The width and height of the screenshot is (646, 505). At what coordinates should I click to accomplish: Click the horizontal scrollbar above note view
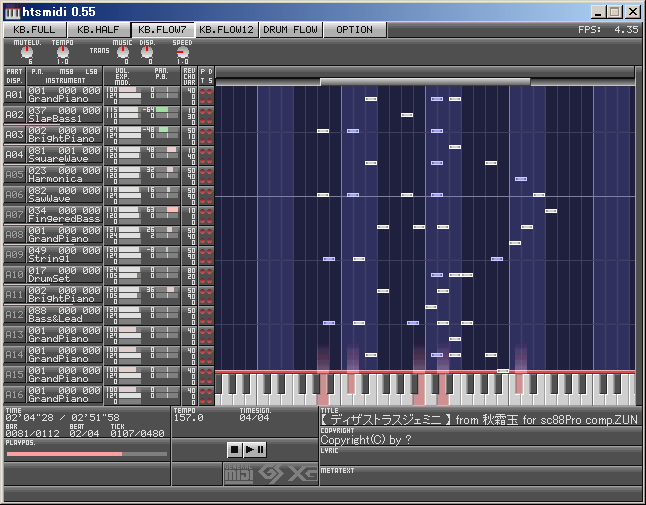(x=425, y=82)
